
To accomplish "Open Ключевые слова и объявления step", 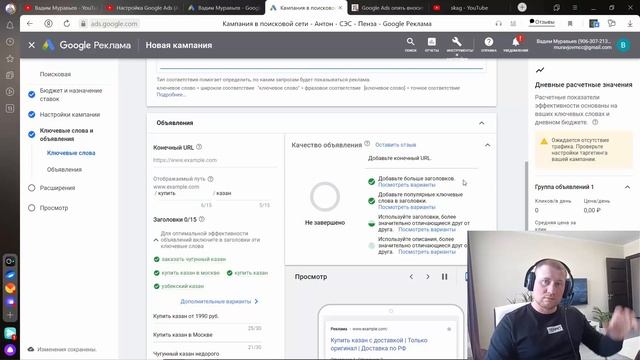I will pos(67,135).
